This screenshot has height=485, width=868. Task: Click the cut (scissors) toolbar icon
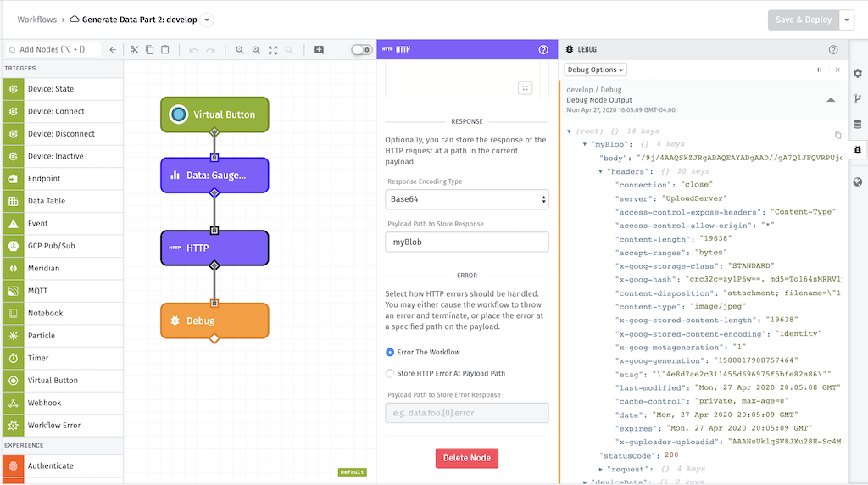pos(134,50)
